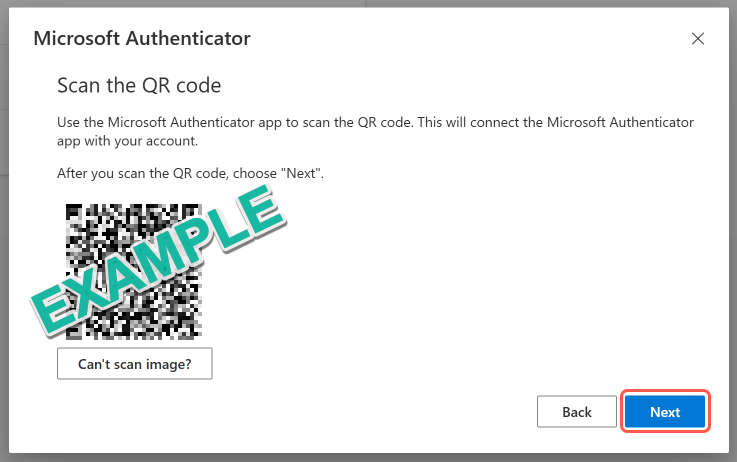The width and height of the screenshot is (737, 462).
Task: Click the "Scan the QR code" heading
Action: pos(139,86)
